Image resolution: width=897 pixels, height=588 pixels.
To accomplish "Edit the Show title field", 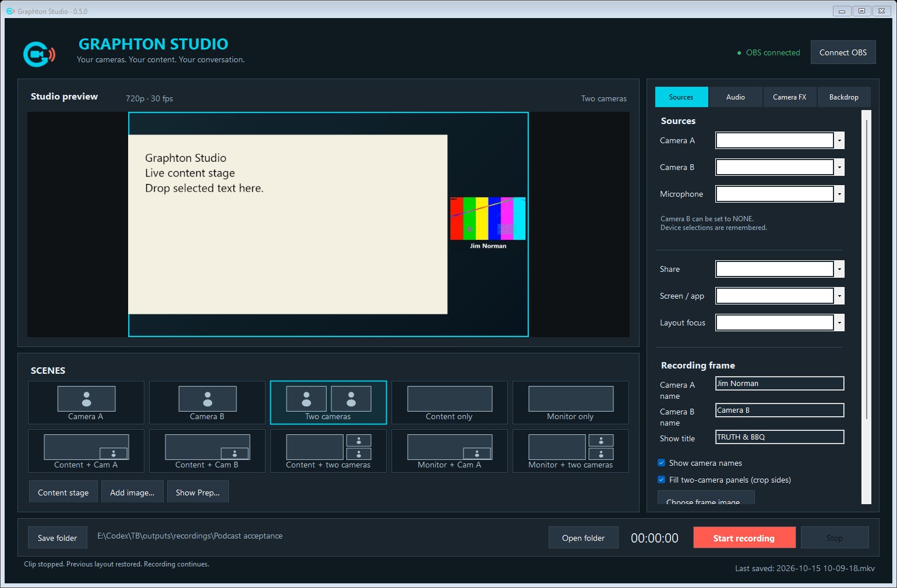I will point(780,437).
